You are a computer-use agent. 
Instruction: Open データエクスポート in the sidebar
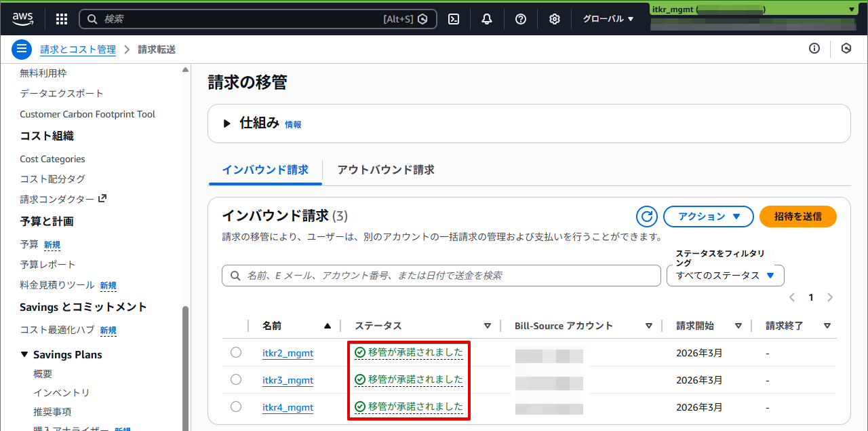pyautogui.click(x=62, y=93)
